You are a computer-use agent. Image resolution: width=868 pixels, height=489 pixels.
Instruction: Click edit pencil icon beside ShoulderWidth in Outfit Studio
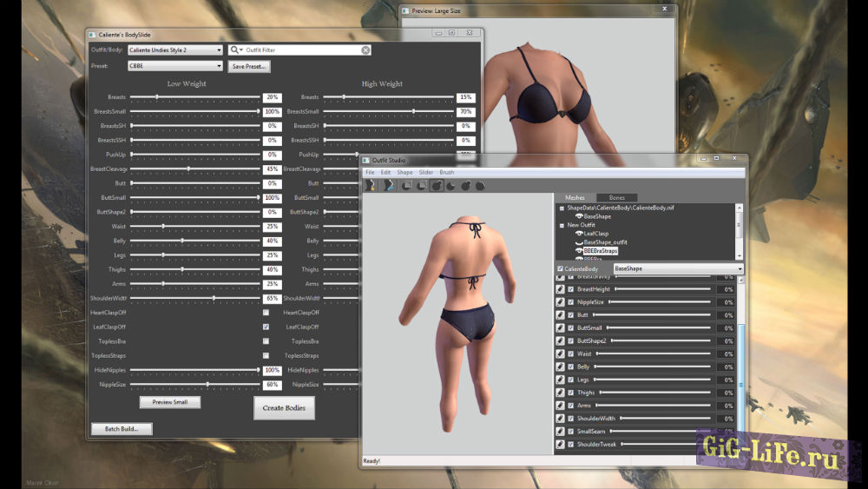click(560, 419)
